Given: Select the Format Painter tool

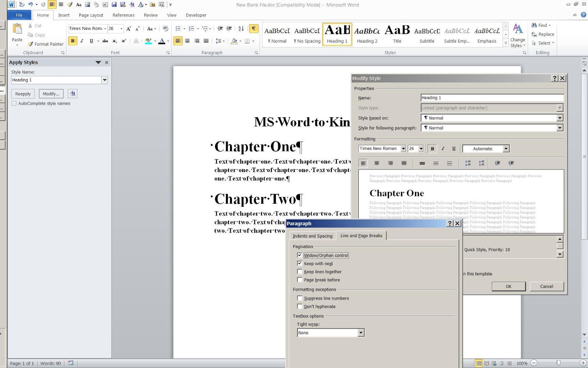Looking at the screenshot, I should point(45,44).
